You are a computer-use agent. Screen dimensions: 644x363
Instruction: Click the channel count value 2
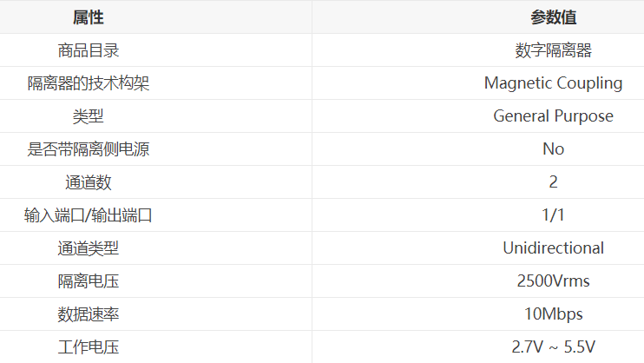coord(553,182)
